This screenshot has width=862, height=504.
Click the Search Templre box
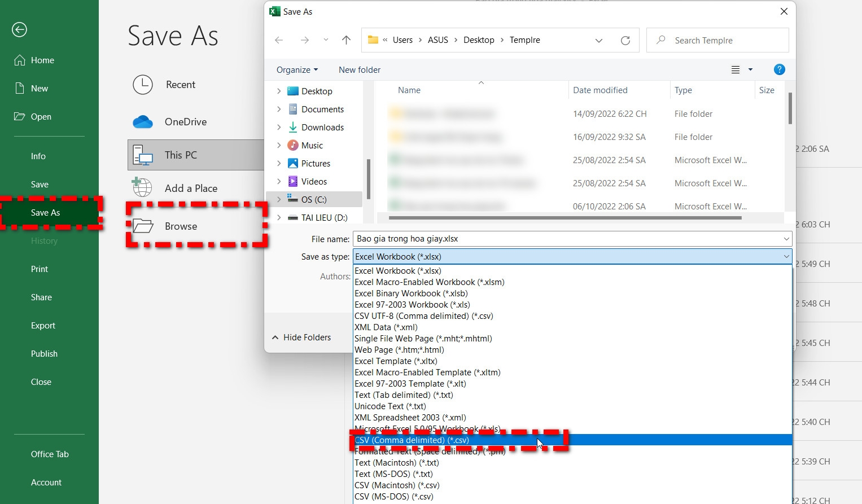click(x=717, y=40)
